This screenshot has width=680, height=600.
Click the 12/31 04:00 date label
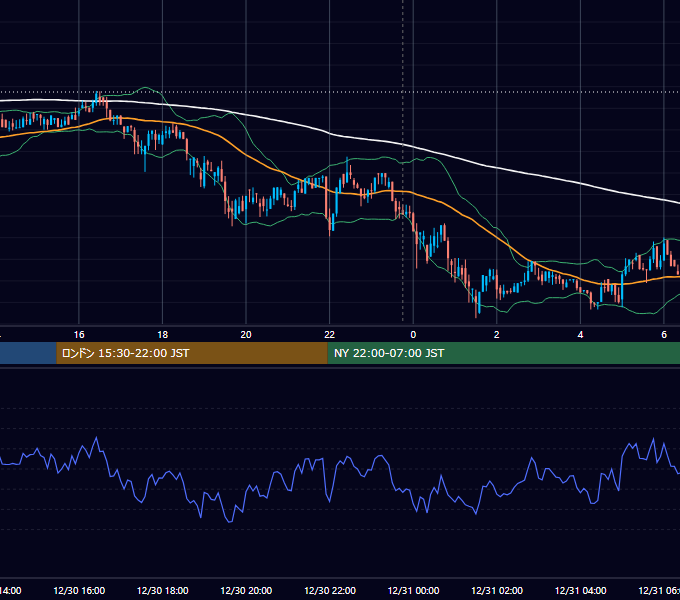[580, 591]
